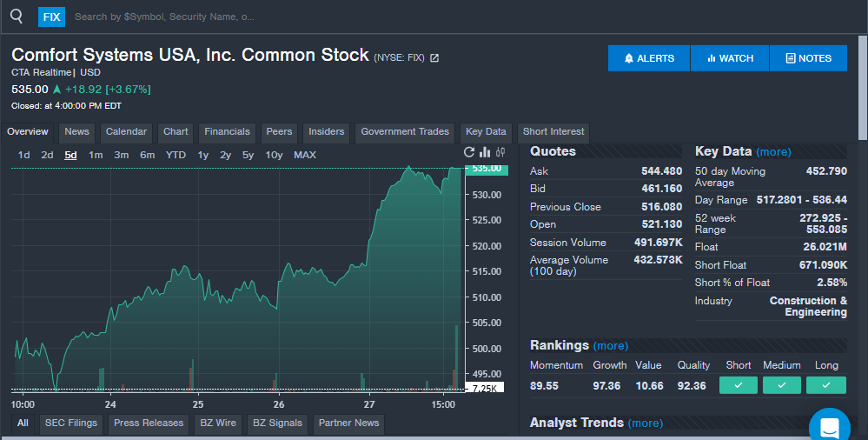Click the Quality score 92.36

pyautogui.click(x=692, y=386)
